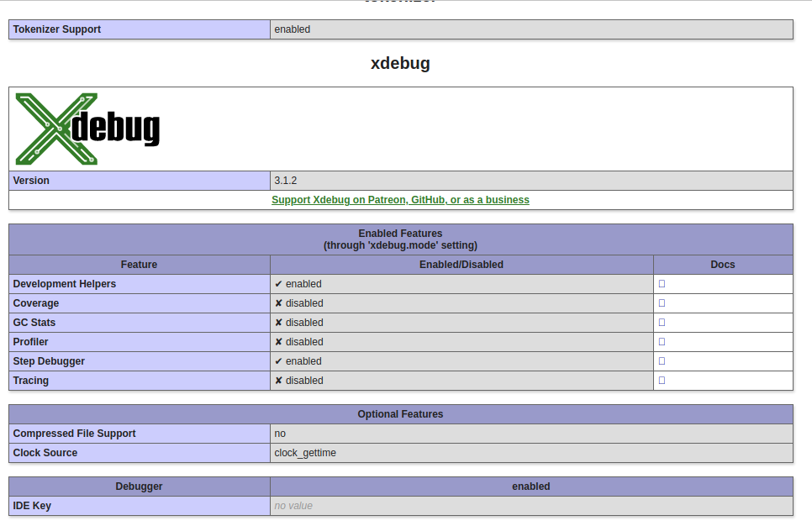The width and height of the screenshot is (812, 526).
Task: Open docs icon for Step Debugger
Action: 662,360
